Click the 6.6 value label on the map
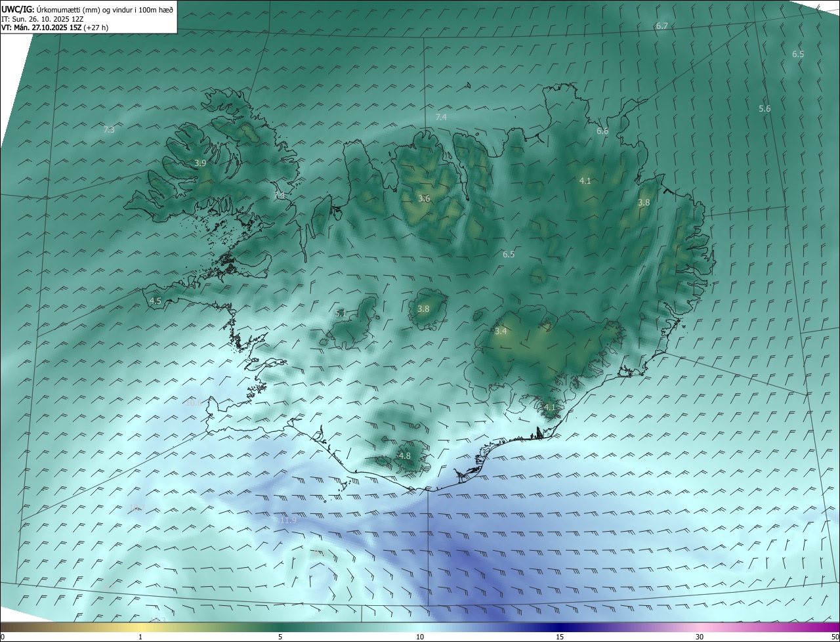The width and height of the screenshot is (840, 642). coord(602,131)
